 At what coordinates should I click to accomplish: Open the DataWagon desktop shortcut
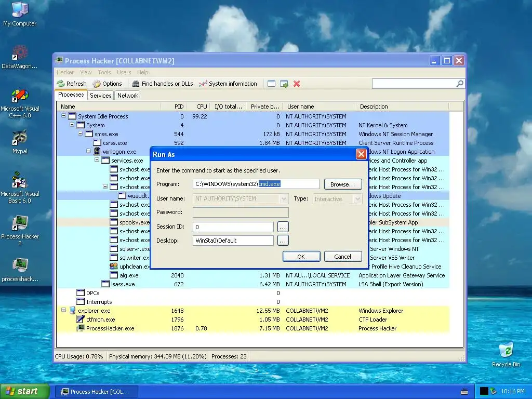[x=20, y=57]
